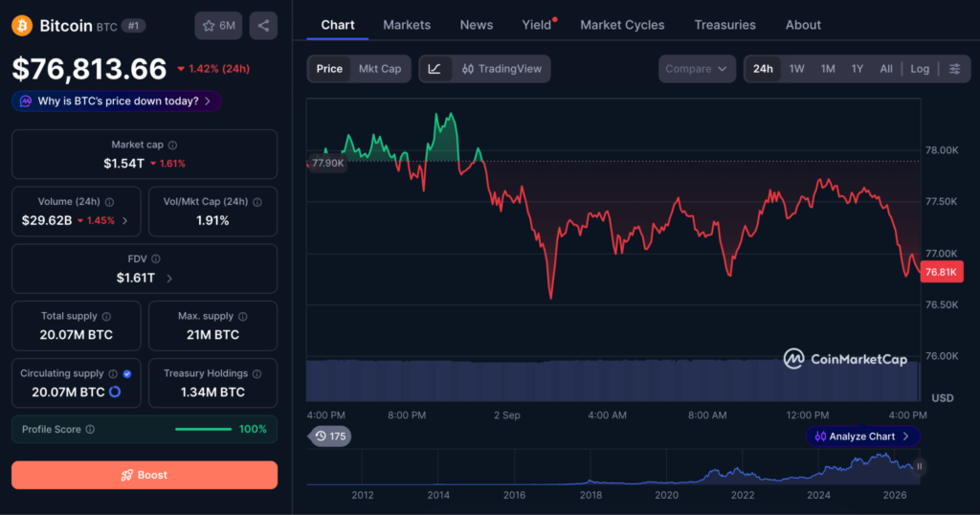Click the orange Boost button
This screenshot has height=515, width=980.
click(145, 475)
